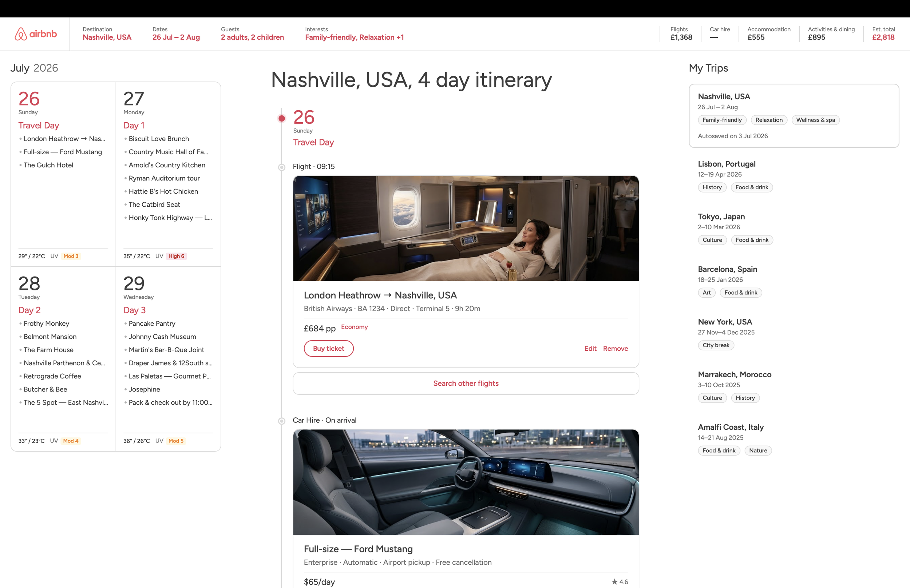Click Search other flights
The width and height of the screenshot is (910, 588).
point(466,384)
